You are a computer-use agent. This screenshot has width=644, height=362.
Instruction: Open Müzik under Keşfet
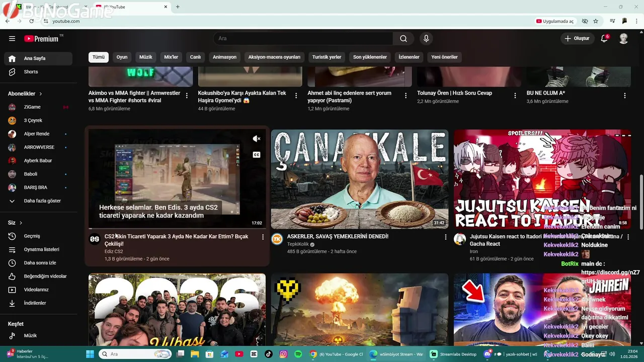point(38,335)
